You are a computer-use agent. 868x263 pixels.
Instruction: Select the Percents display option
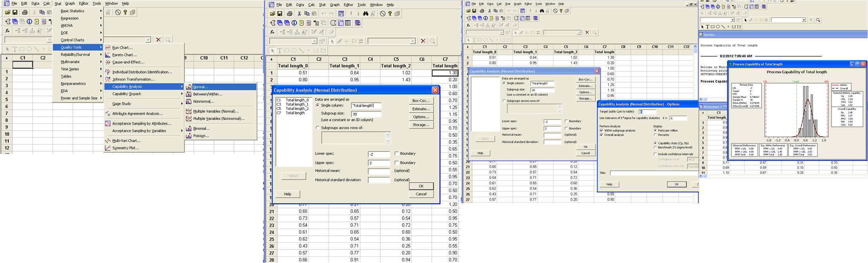pos(655,135)
